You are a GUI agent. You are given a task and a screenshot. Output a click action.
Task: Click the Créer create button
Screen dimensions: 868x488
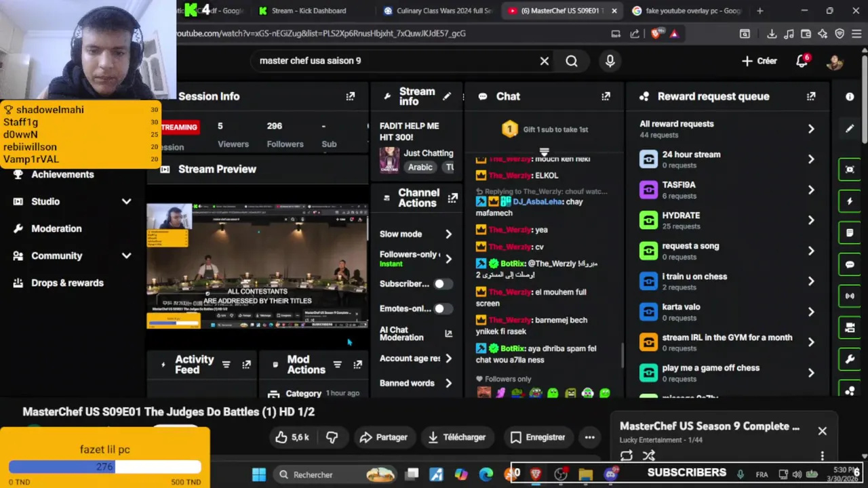pos(759,61)
